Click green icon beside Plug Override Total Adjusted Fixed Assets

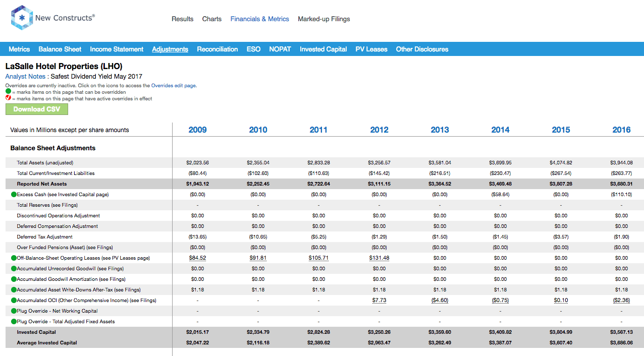pos(14,322)
